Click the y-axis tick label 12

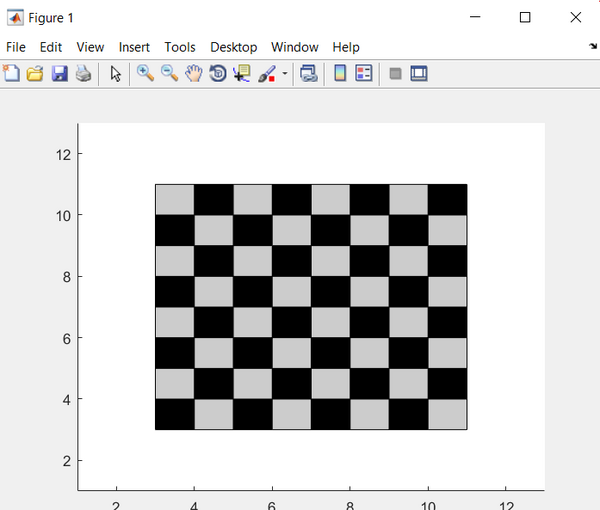click(x=64, y=155)
